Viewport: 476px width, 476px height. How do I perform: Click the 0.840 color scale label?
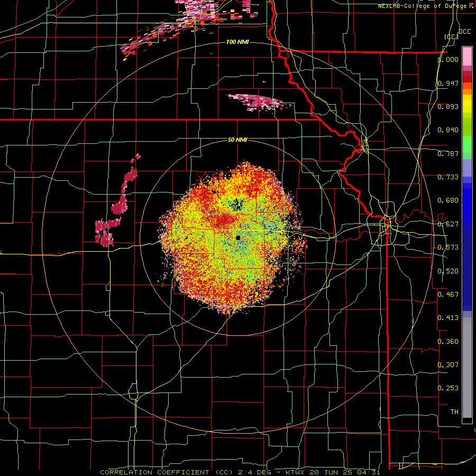point(448,130)
